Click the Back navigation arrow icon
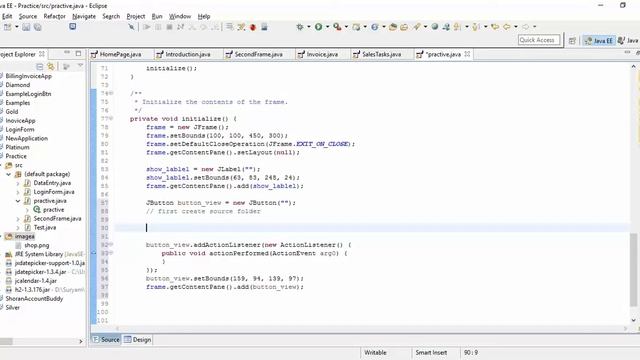 [x=507, y=27]
